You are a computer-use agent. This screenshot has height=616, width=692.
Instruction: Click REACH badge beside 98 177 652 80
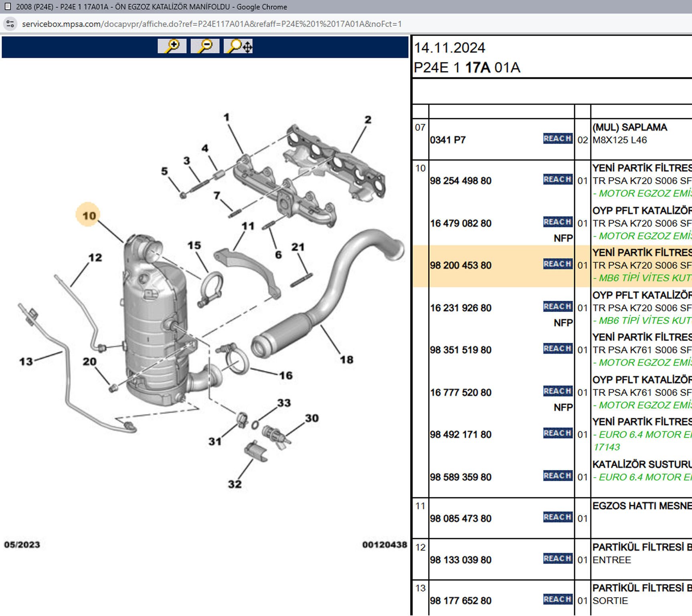pyautogui.click(x=557, y=600)
